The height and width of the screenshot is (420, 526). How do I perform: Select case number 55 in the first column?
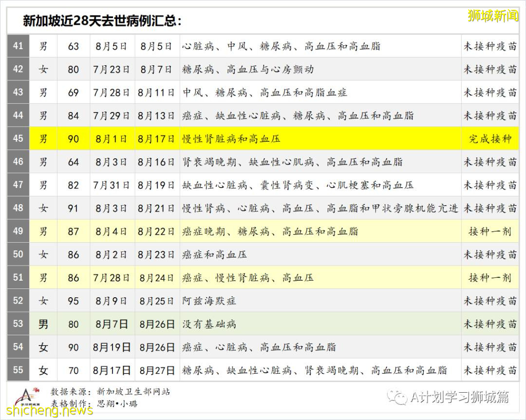[18, 370]
